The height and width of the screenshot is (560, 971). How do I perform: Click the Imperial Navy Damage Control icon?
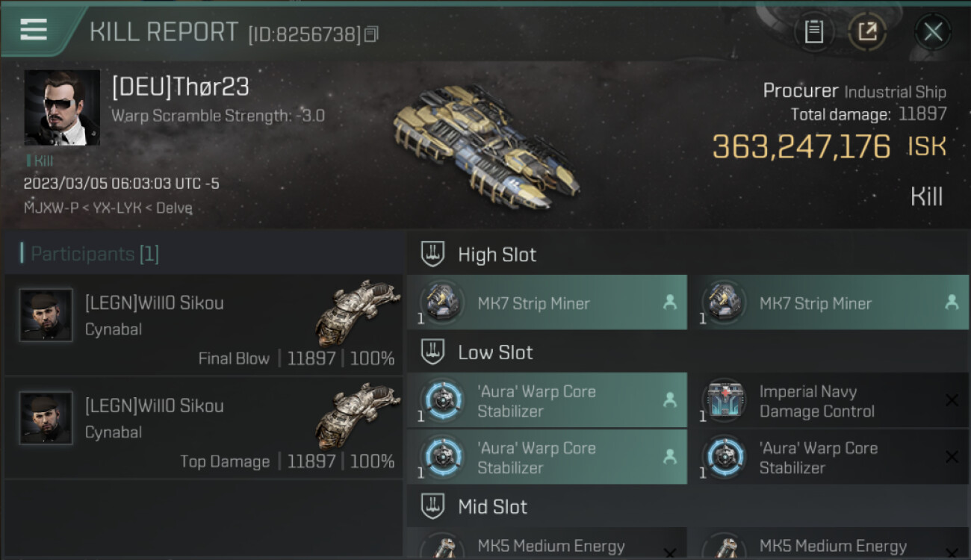[x=725, y=400]
